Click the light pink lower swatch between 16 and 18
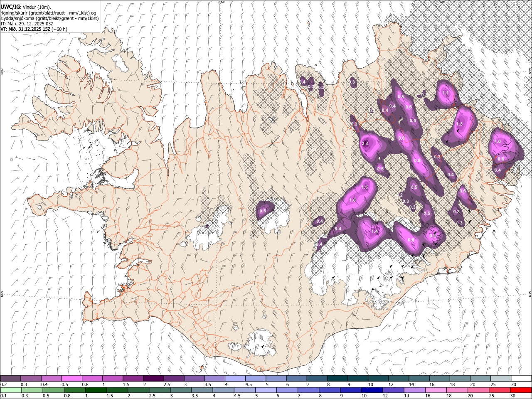The height and width of the screenshot is (399, 532). tap(436, 390)
